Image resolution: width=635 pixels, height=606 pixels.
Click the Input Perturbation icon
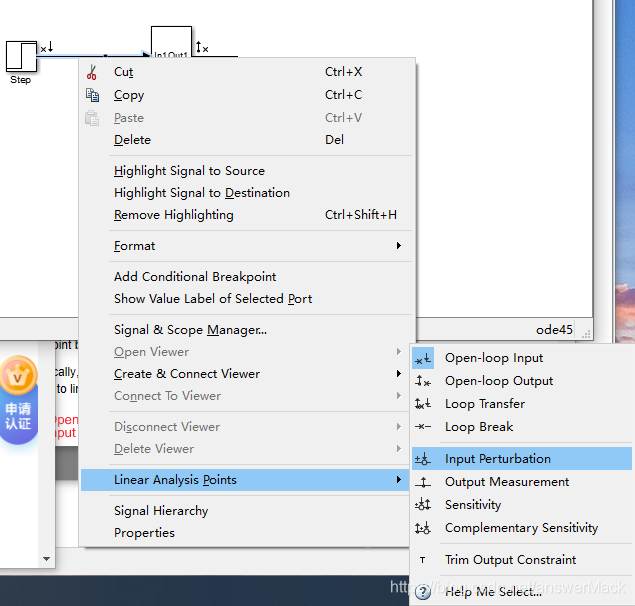[423, 459]
